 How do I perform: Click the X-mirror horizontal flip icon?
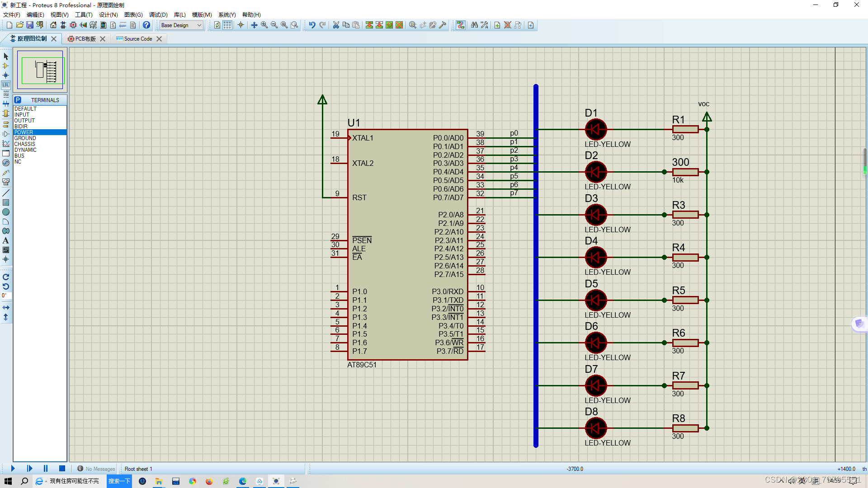[x=6, y=307]
